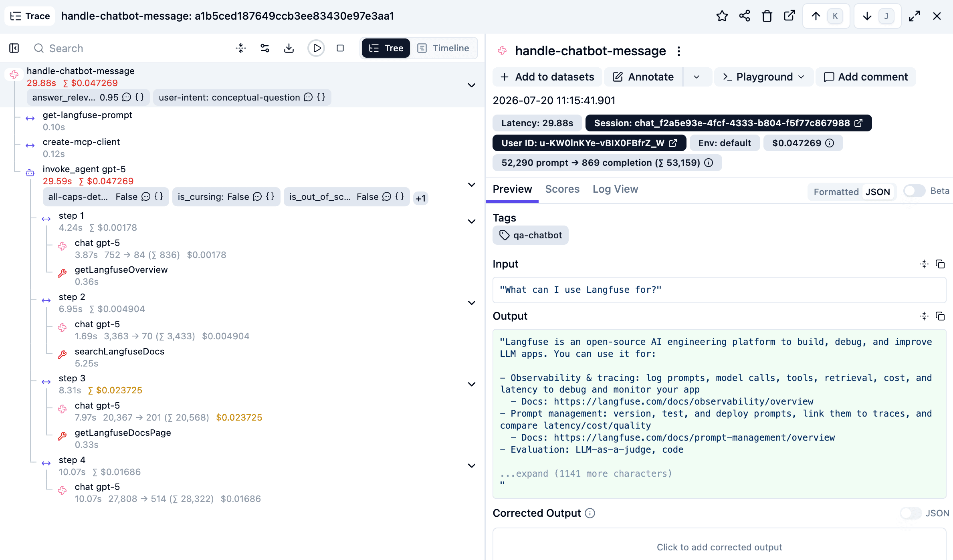Screen dimensions: 953x560
Task: Open metadata braces on user-intent score
Action: coord(321,97)
